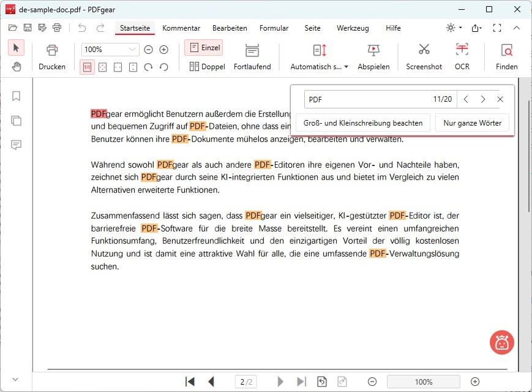Zoom in using the bottom status bar plus
Screen dimensions: 532x392
tap(475, 382)
